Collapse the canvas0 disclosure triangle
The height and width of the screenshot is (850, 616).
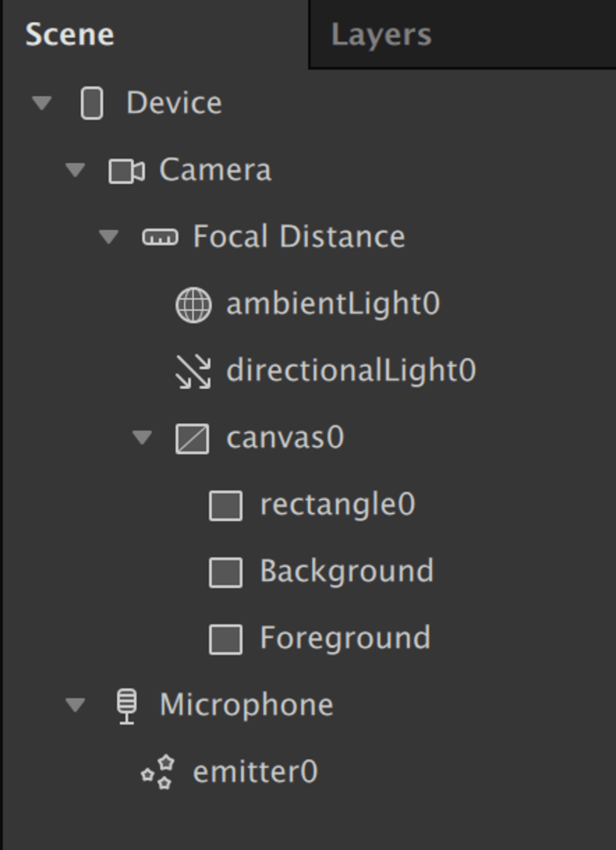tap(143, 437)
